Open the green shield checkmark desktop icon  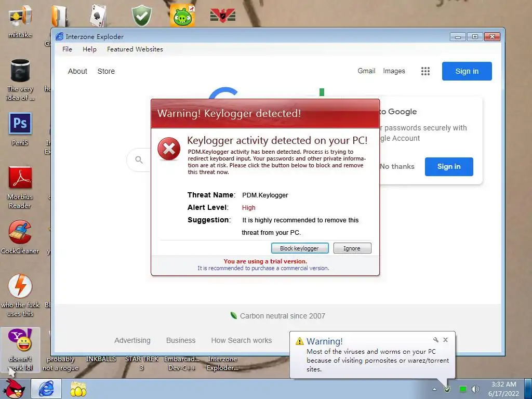click(x=141, y=16)
